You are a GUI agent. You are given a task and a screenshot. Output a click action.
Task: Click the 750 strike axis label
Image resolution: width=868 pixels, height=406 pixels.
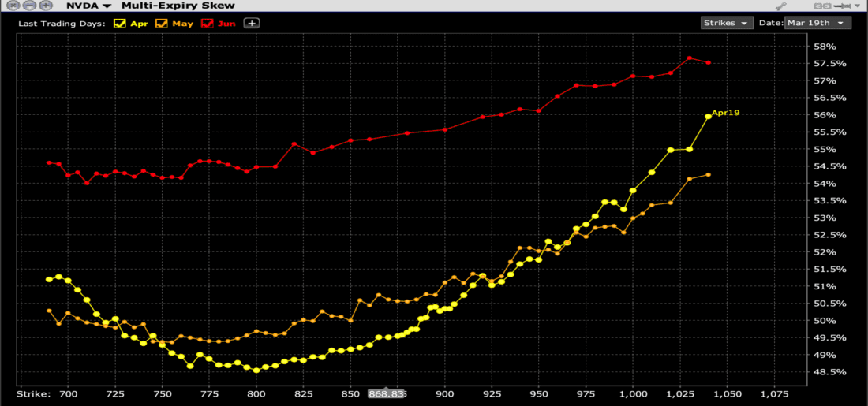pos(163,394)
